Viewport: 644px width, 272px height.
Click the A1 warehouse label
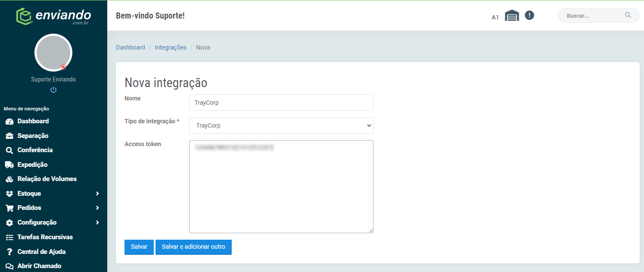tap(495, 17)
